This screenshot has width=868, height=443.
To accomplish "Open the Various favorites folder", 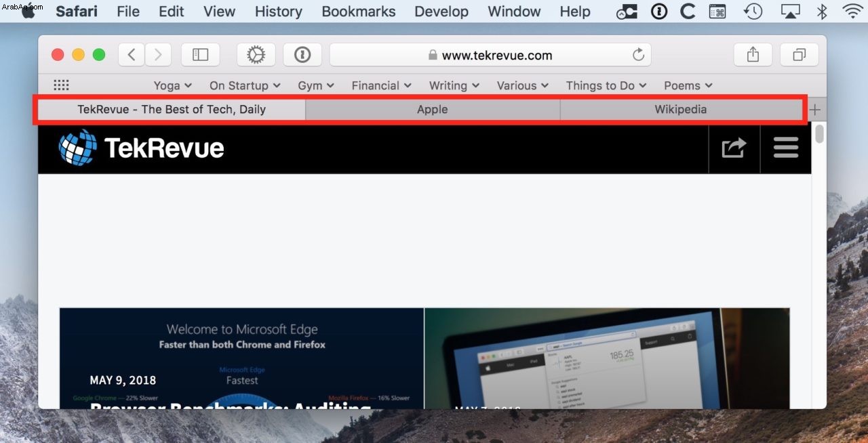I will coord(523,85).
